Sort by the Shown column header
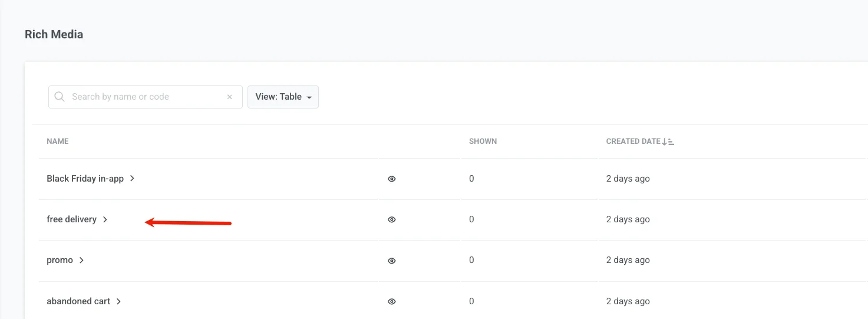 483,142
